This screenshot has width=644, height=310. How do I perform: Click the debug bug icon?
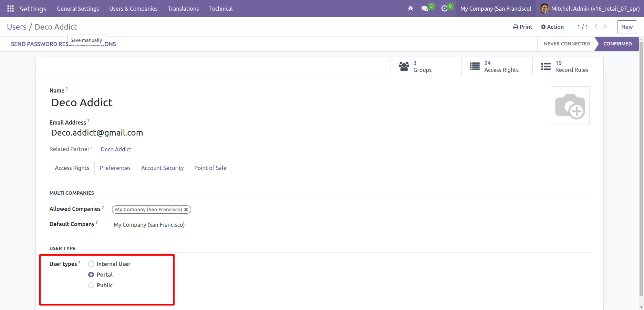coord(411,8)
